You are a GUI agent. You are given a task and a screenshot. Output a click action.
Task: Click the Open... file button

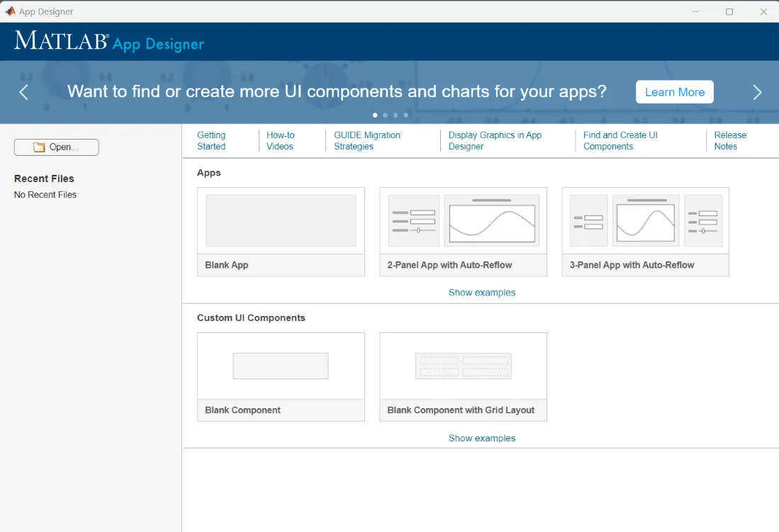coord(57,147)
